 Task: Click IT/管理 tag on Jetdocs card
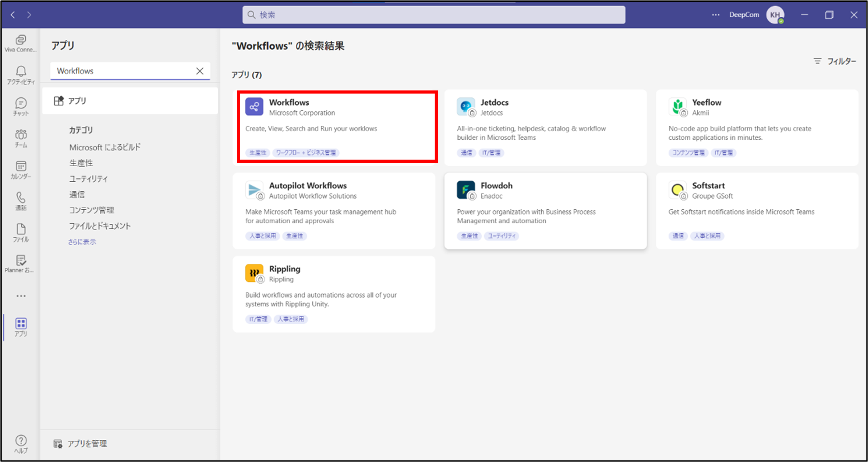(491, 153)
